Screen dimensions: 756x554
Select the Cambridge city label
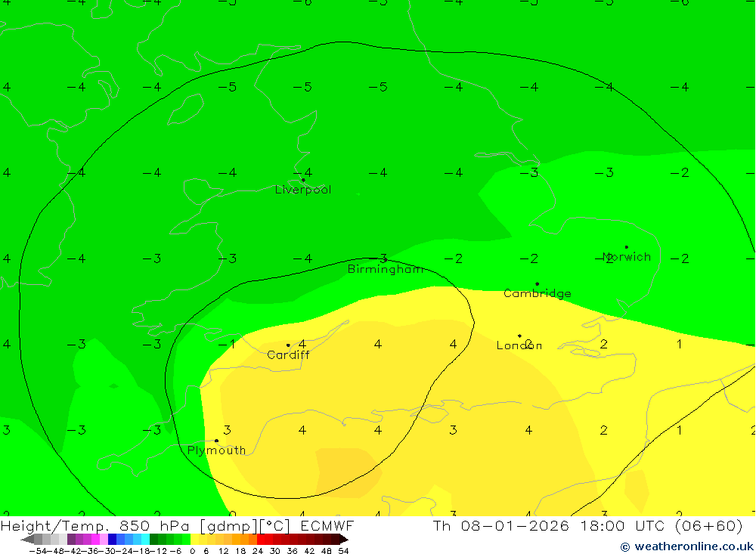click(537, 293)
